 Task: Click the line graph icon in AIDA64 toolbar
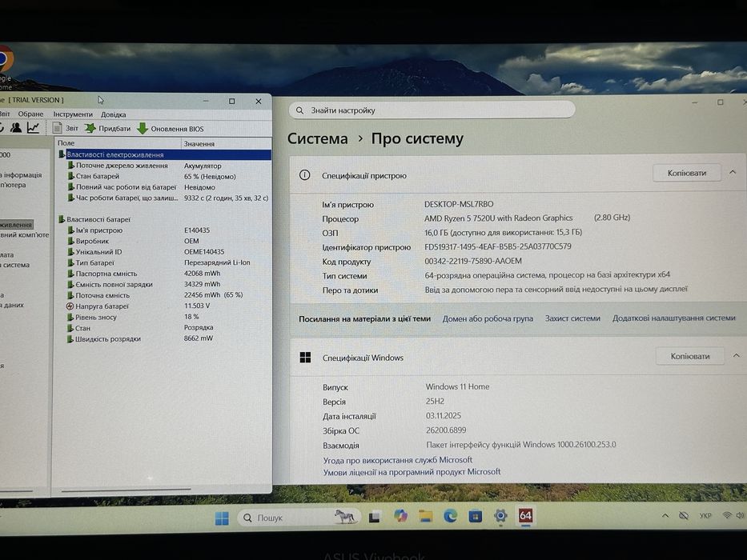point(33,128)
